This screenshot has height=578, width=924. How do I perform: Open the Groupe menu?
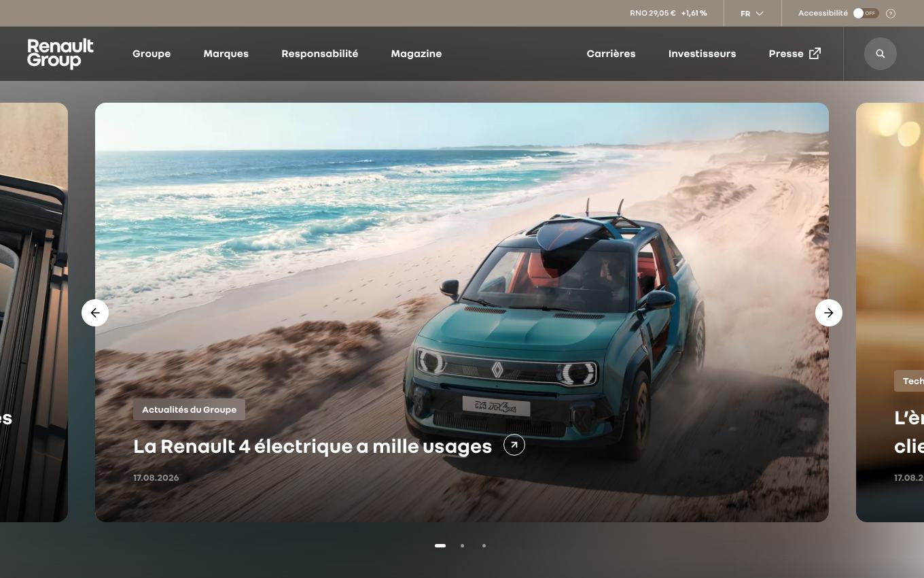pos(152,54)
